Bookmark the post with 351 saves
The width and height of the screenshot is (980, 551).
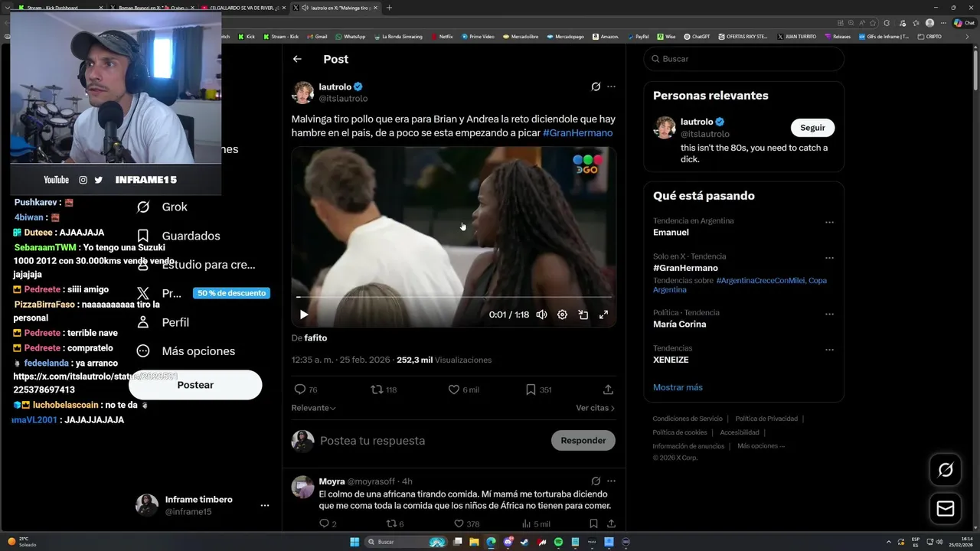pyautogui.click(x=531, y=390)
